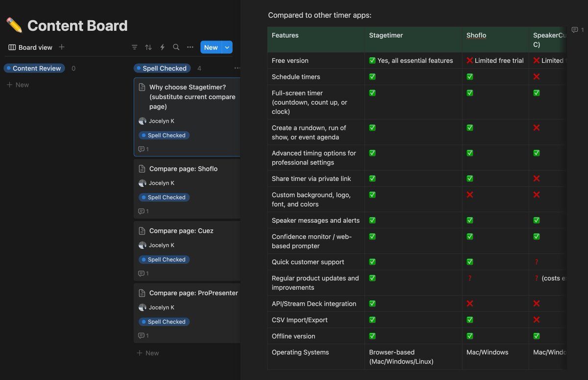The width and height of the screenshot is (588, 380).
Task: Click the Shoflo column header
Action: 495,40
